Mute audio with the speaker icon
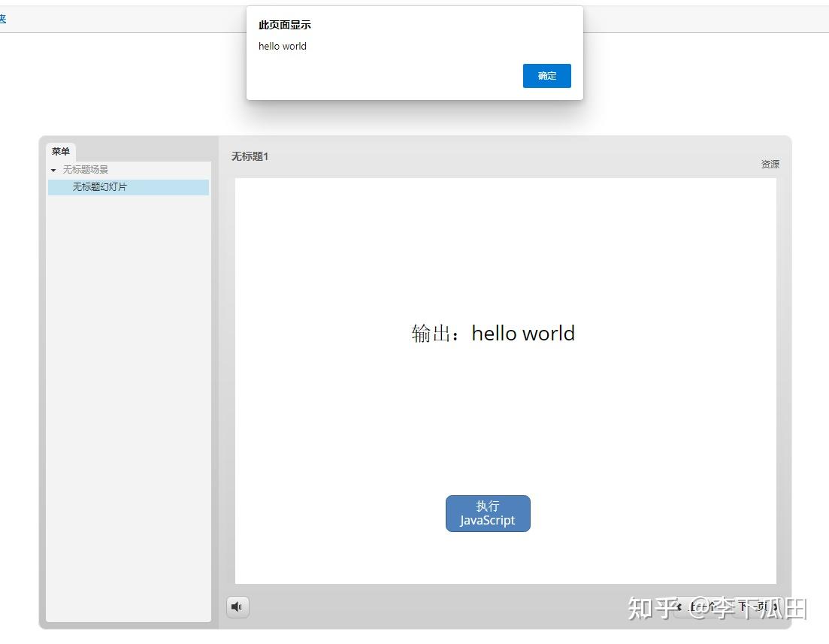 tap(238, 606)
